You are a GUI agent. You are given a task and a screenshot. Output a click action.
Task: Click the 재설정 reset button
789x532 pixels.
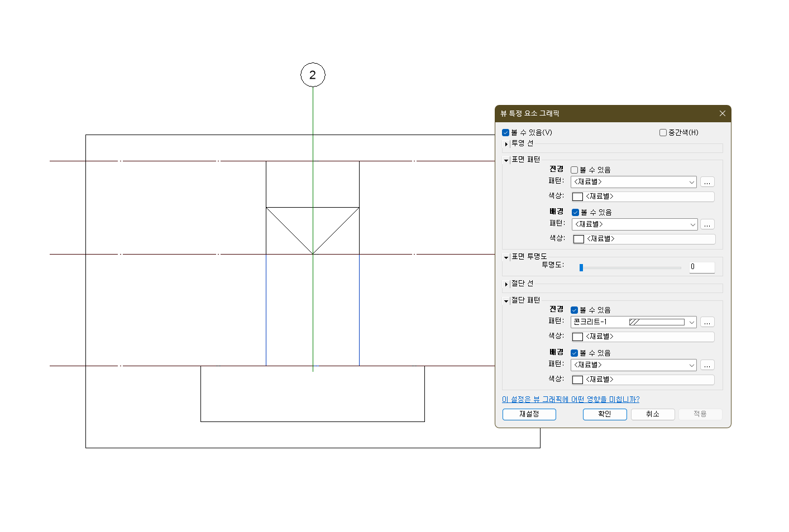529,414
